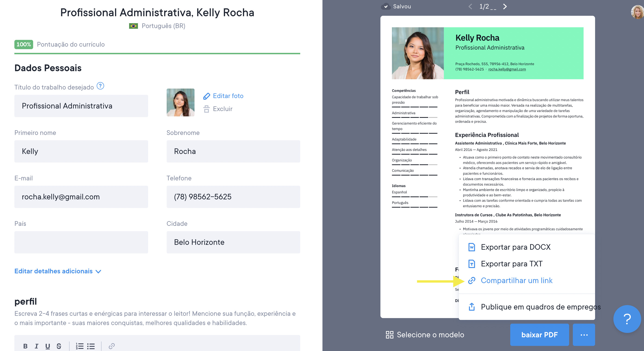
Task: Click the resume score progress bar
Action: (x=157, y=53)
